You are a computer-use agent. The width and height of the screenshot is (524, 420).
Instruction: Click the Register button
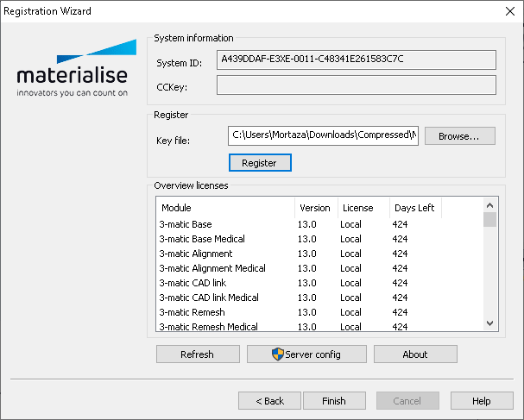point(260,163)
